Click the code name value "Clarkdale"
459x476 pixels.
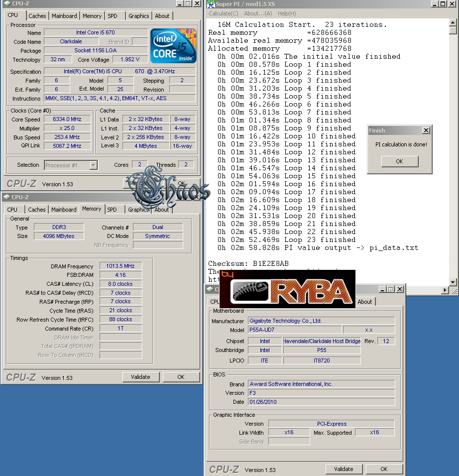(x=71, y=42)
